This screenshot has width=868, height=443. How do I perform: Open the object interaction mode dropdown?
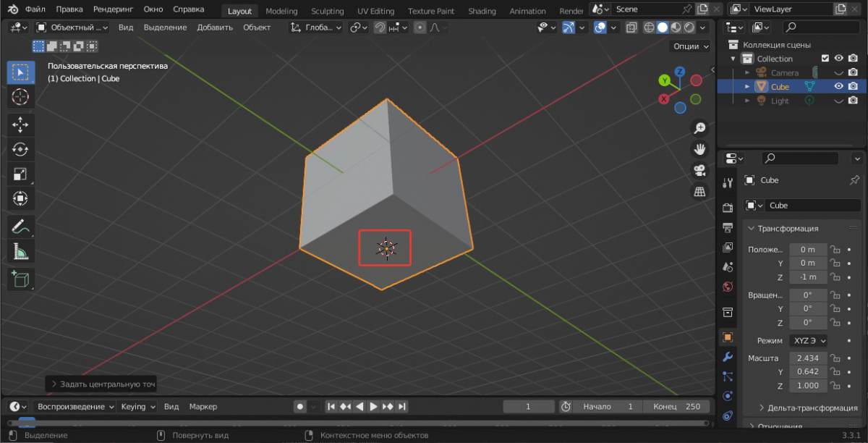click(72, 28)
